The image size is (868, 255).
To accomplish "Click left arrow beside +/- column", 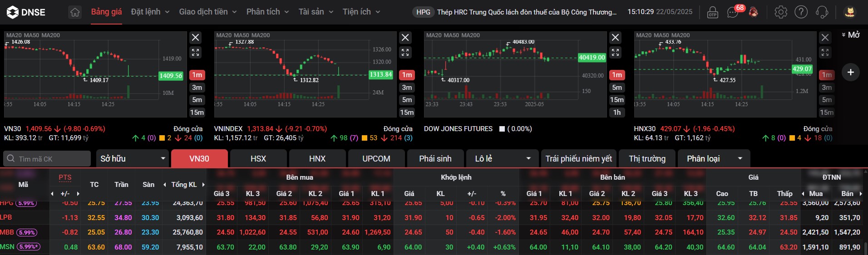I will click(52, 194).
